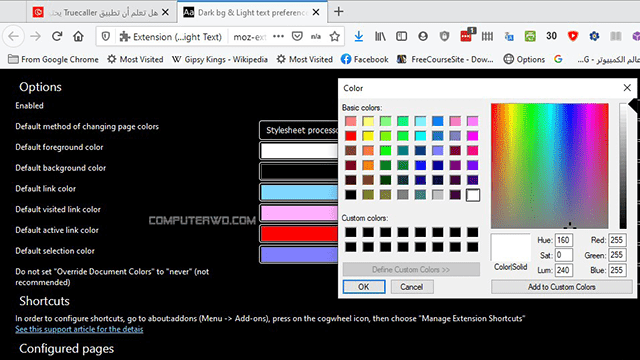Select the white basic color swatch
640x360 pixels.
473,195
